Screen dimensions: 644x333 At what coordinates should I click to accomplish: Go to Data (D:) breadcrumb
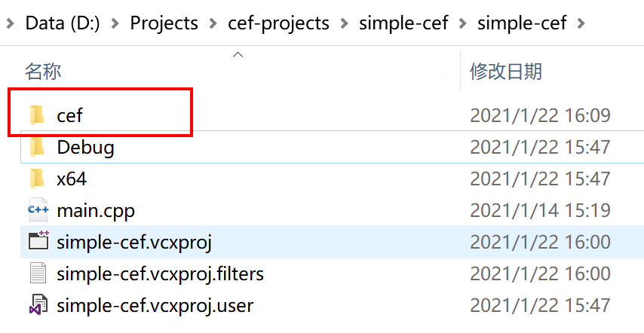(x=63, y=23)
